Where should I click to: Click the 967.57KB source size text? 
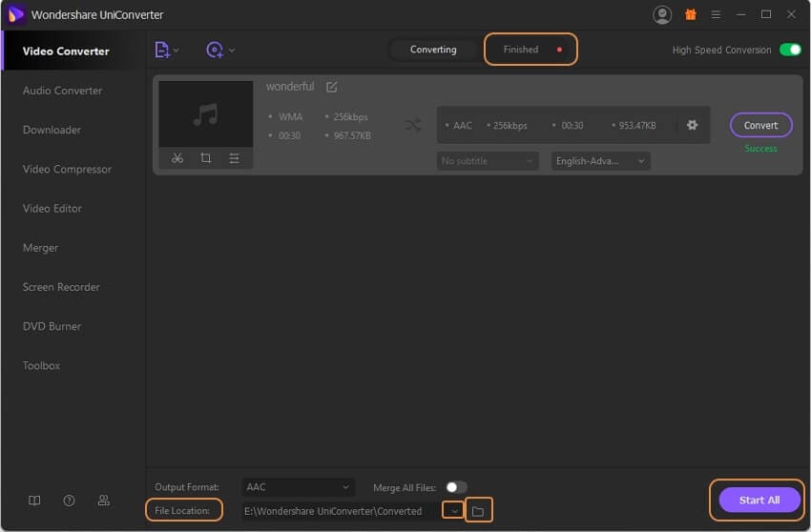352,135
